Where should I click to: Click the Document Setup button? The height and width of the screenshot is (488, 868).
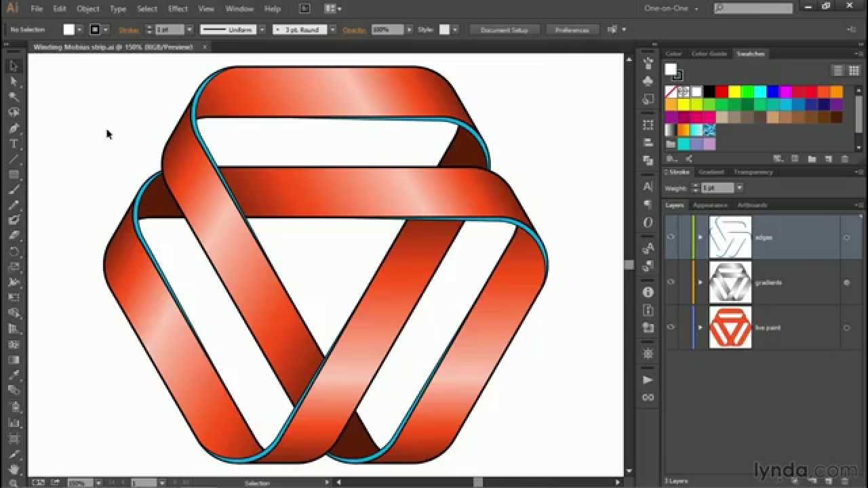click(505, 29)
